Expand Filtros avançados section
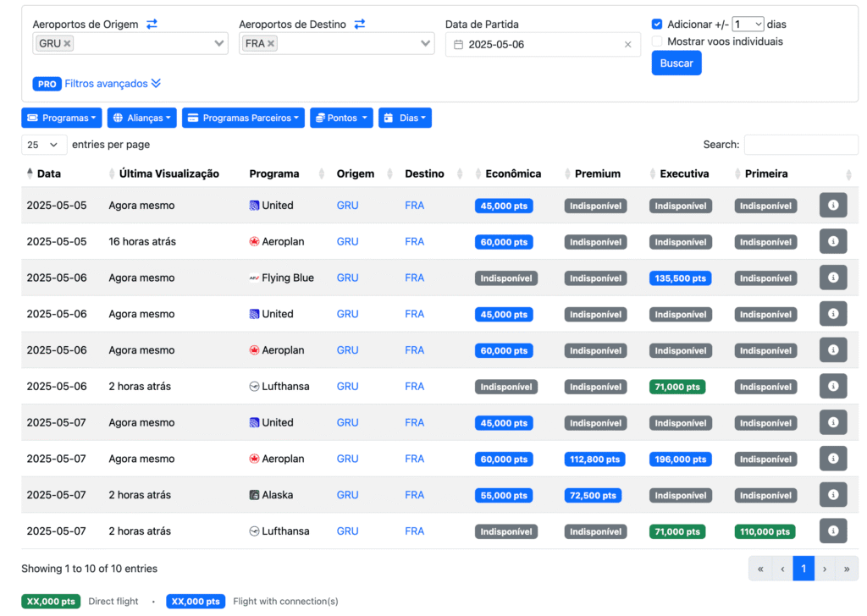This screenshot has height=616, width=867. pos(113,84)
